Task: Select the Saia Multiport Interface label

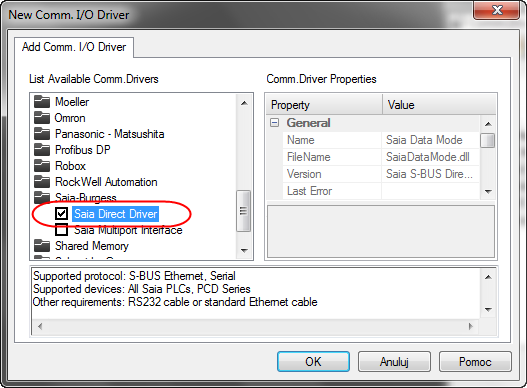Action: (128, 230)
